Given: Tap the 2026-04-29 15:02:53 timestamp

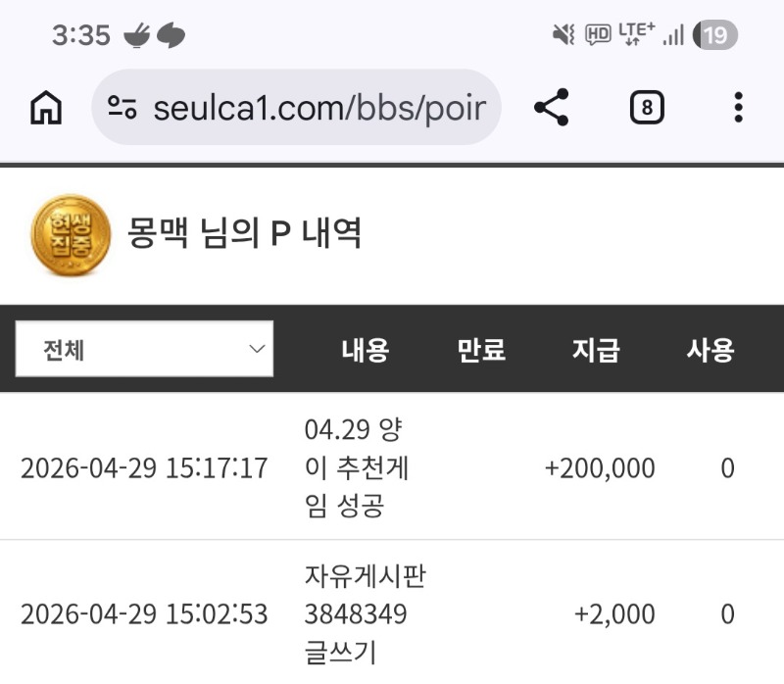Looking at the screenshot, I should pyautogui.click(x=144, y=614).
